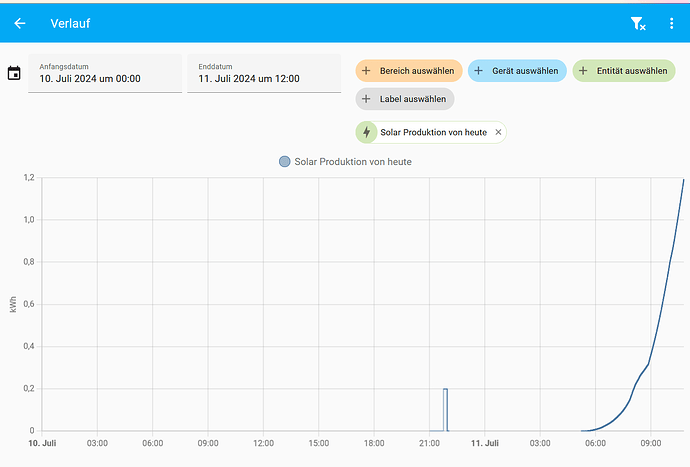Click the plus icon on Gerät auswählen
690x467 pixels.
478,71
